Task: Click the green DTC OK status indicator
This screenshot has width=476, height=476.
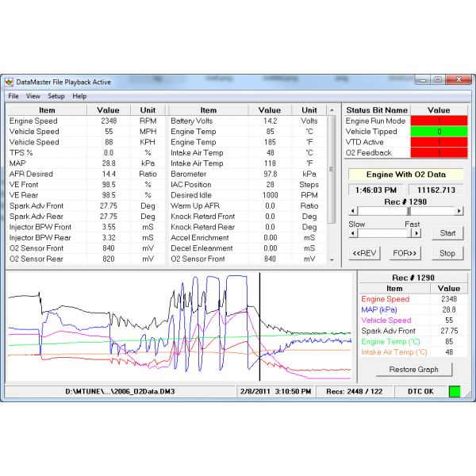Action: point(455,391)
